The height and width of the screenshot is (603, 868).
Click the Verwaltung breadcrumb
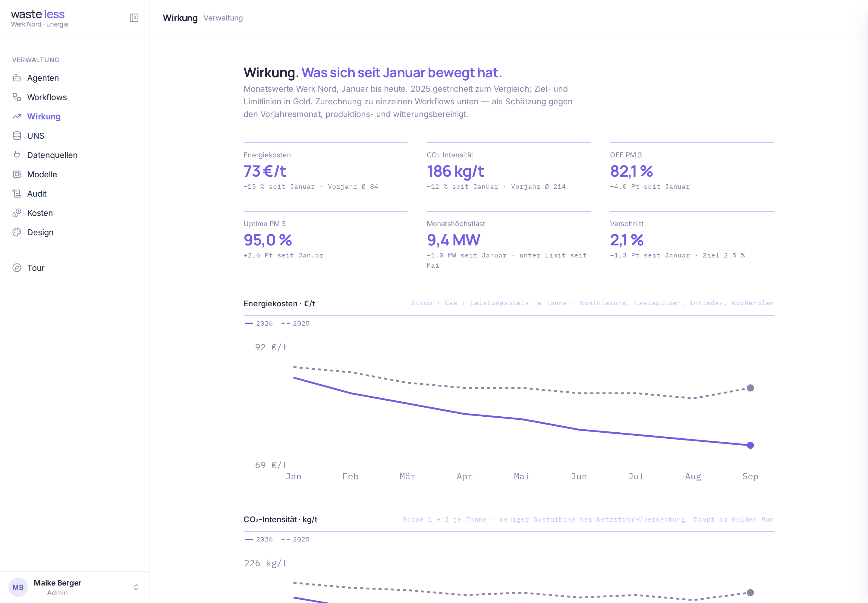[x=223, y=18]
